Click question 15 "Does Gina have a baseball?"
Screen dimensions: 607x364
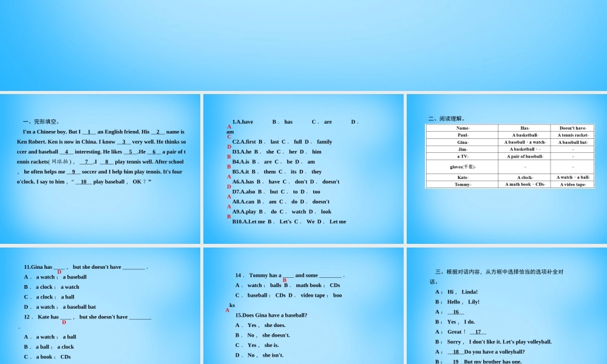click(x=271, y=315)
